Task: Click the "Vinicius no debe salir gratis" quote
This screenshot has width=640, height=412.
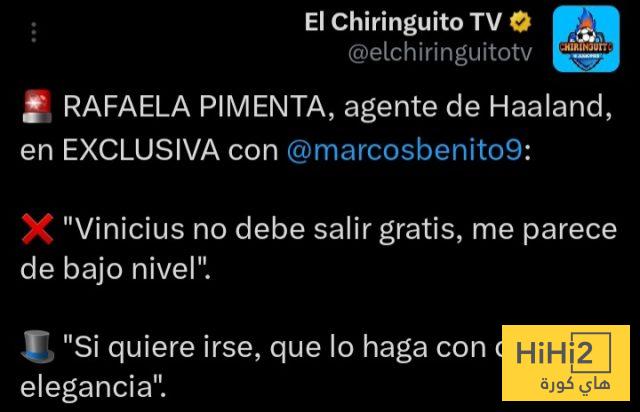Action: (259, 229)
